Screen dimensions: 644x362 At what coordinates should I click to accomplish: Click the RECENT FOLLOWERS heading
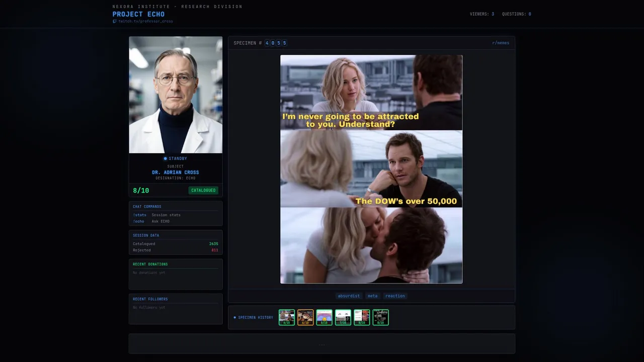pyautogui.click(x=150, y=299)
